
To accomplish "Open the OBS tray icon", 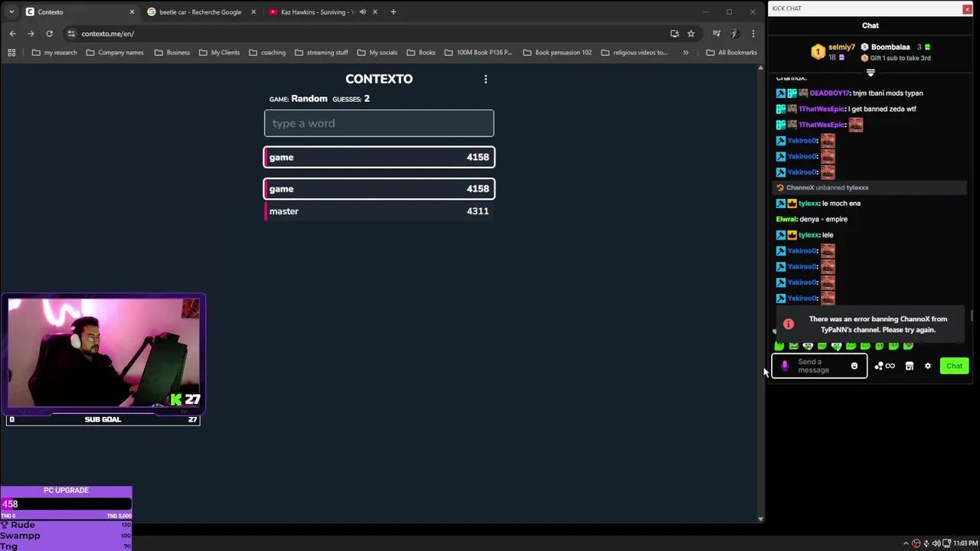I will tap(916, 543).
